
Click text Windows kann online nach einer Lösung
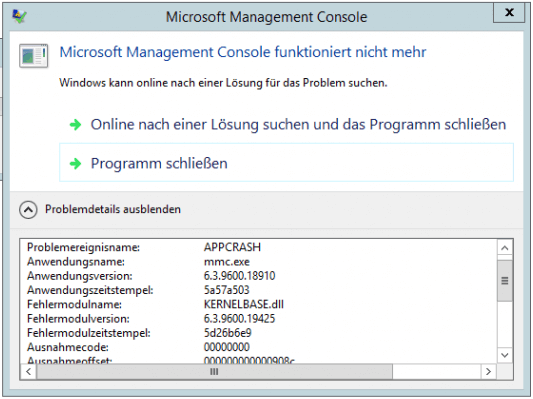pyautogui.click(x=223, y=83)
